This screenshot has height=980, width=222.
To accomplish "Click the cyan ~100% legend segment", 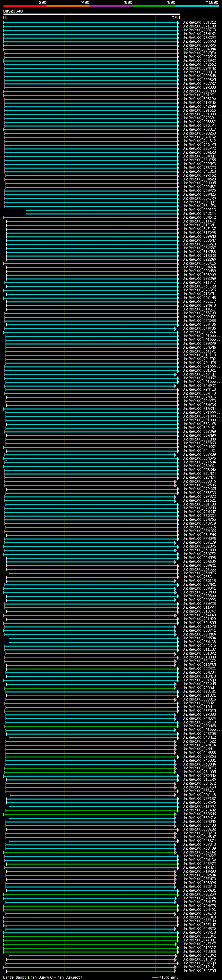I will 197,6.
